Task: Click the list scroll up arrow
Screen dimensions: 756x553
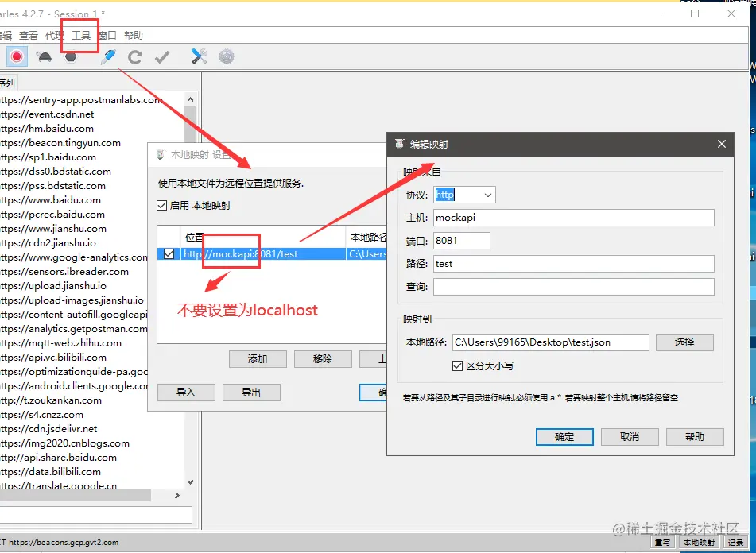Action: (x=191, y=99)
